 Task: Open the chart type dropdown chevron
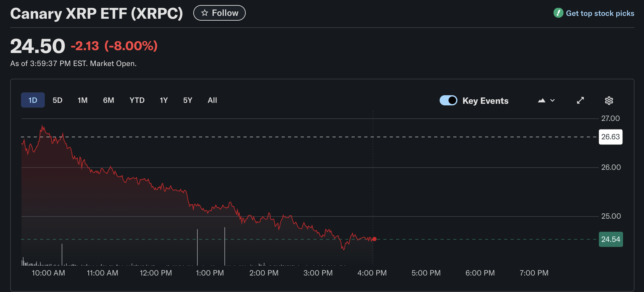point(552,100)
